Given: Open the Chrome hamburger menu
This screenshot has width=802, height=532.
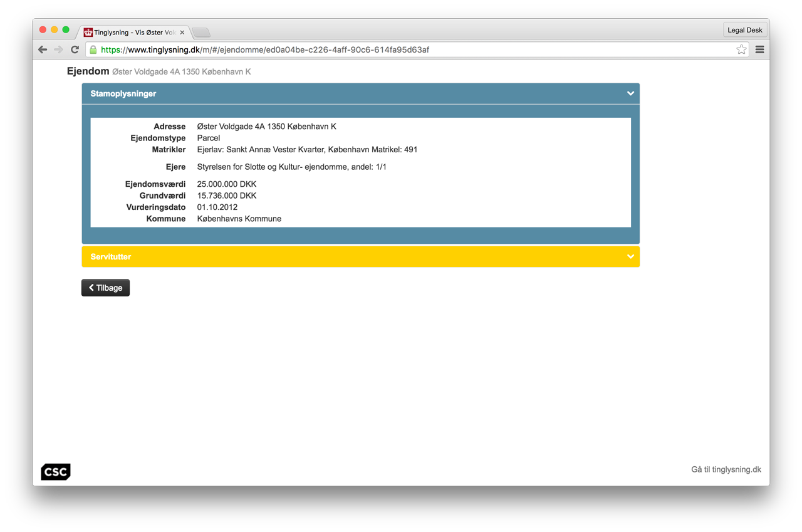Looking at the screenshot, I should pyautogui.click(x=759, y=50).
